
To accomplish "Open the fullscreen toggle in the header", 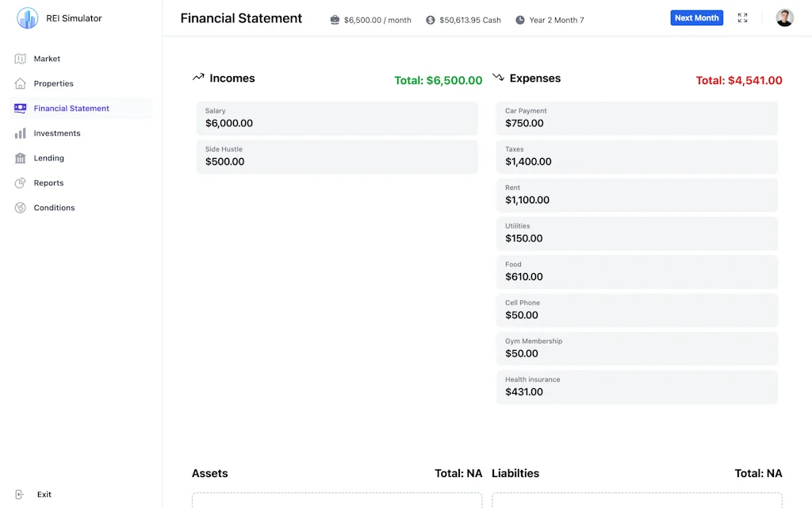I will [x=742, y=17].
